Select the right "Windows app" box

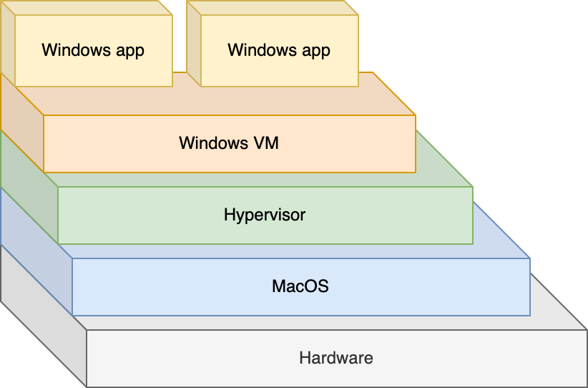click(x=280, y=51)
